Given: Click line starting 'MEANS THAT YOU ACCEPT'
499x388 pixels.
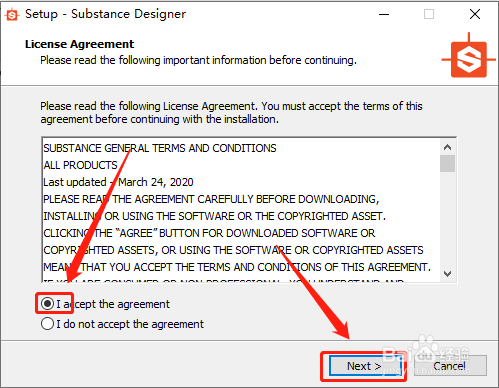Looking at the screenshot, I should (x=237, y=267).
